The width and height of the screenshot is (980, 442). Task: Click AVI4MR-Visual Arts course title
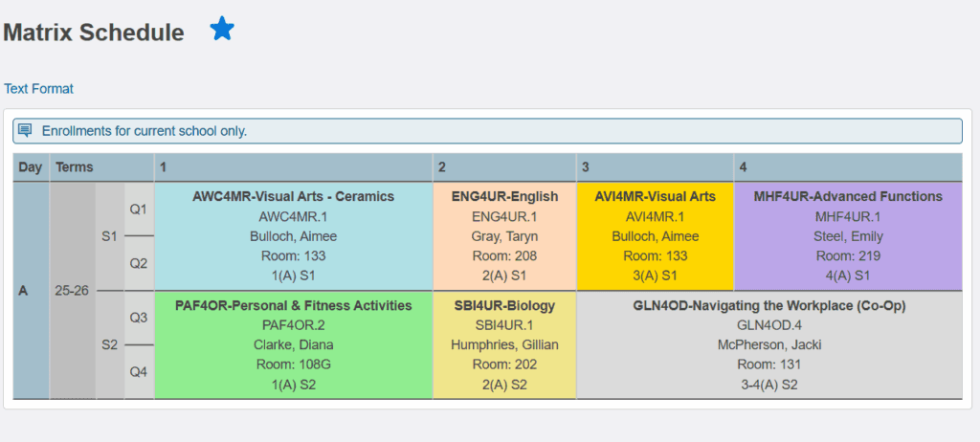(655, 196)
